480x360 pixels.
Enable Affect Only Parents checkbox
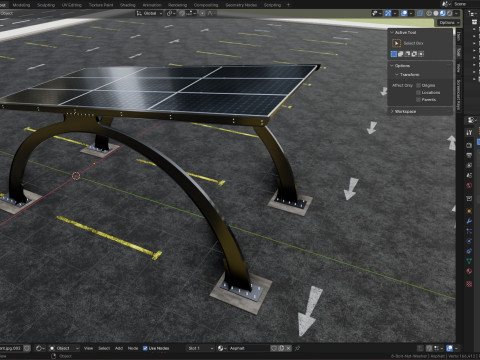click(x=418, y=99)
